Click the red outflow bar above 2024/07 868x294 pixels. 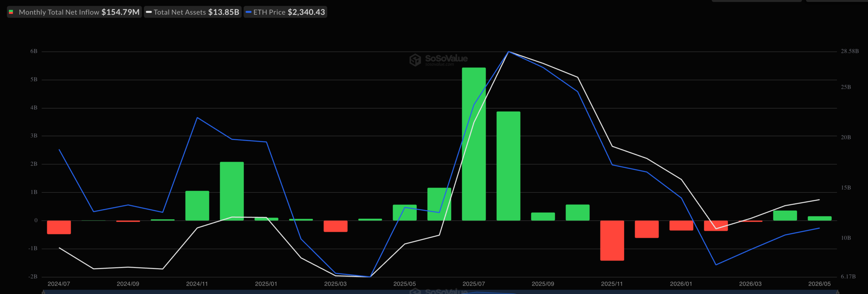(59, 227)
